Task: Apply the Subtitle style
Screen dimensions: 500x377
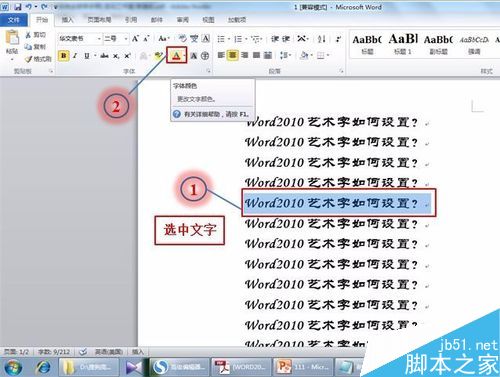Action: coord(438,44)
